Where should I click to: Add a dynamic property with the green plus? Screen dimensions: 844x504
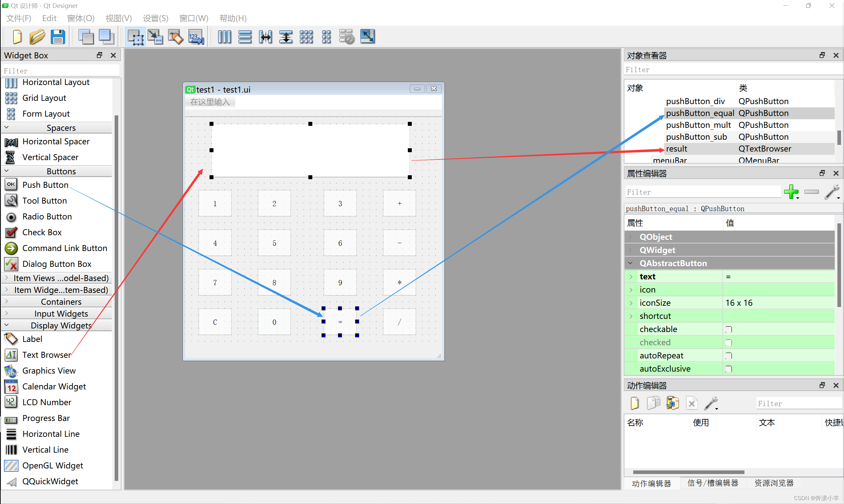tap(791, 192)
